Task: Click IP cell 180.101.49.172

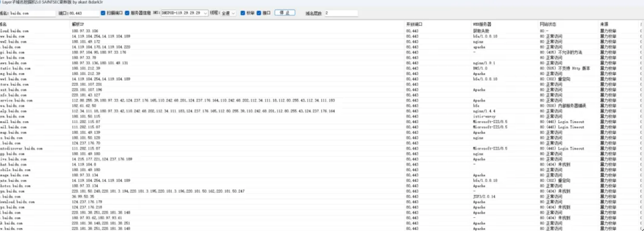Action: 86,42
